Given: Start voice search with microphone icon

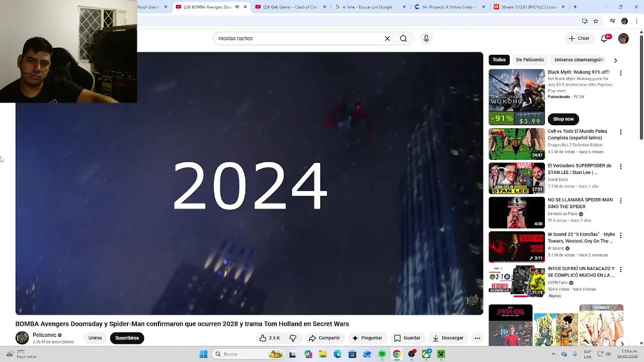Looking at the screenshot, I should click(x=426, y=38).
